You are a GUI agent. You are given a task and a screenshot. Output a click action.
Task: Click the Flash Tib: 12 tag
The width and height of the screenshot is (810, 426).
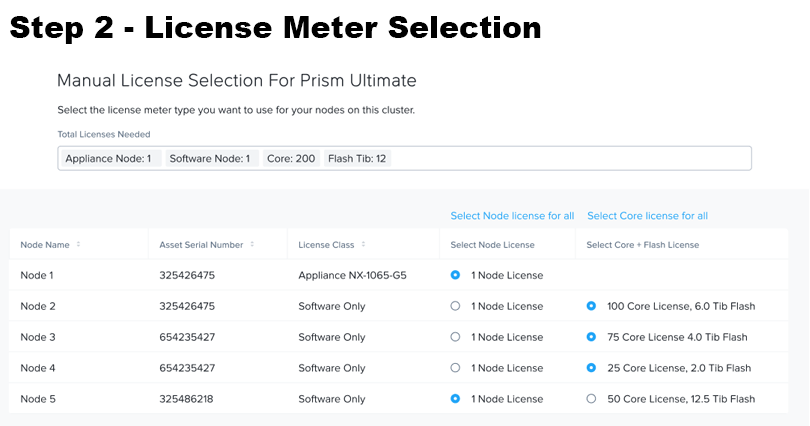click(357, 159)
